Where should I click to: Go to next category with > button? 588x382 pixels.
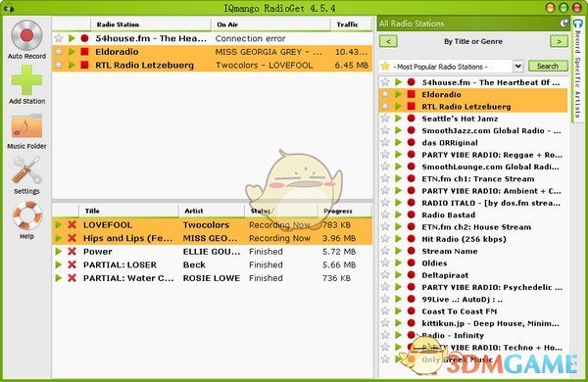[559, 41]
